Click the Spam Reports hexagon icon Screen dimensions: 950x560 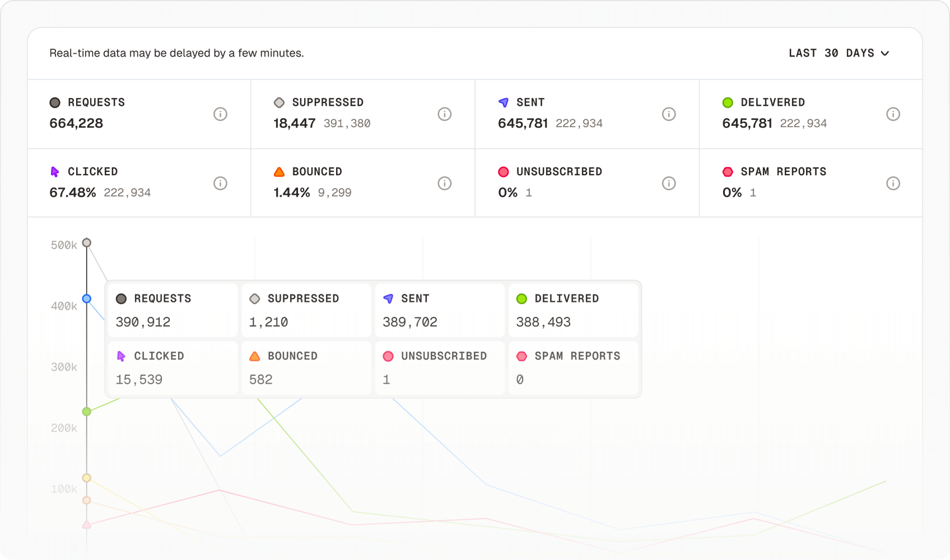[x=728, y=171]
